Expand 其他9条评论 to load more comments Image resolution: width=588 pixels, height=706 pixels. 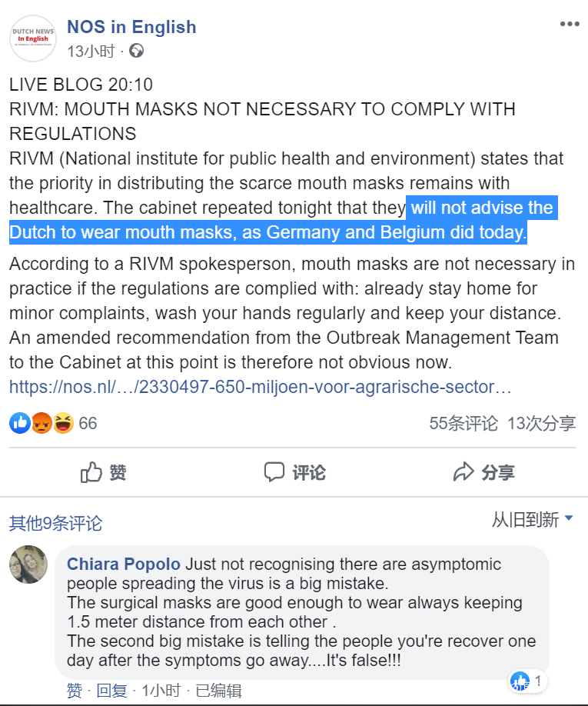point(56,523)
